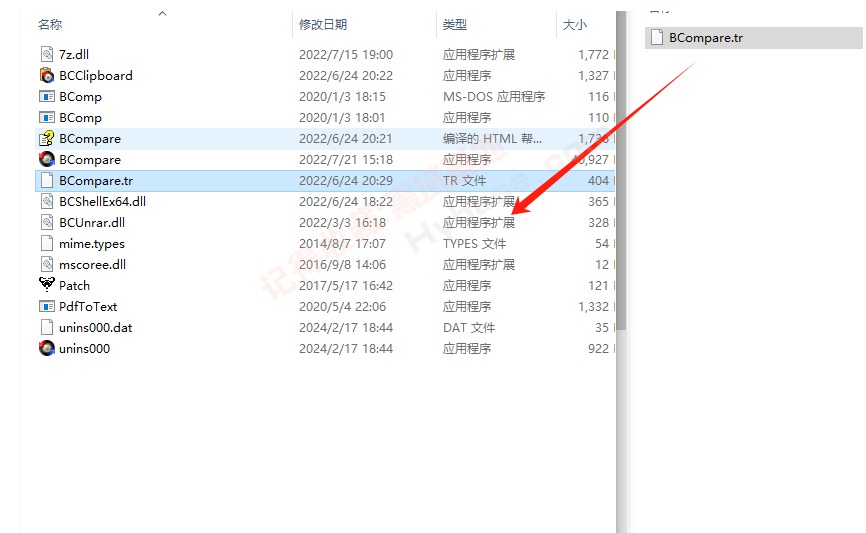Click size value 1,327
Screen dimensions: 866x533
click(593, 75)
